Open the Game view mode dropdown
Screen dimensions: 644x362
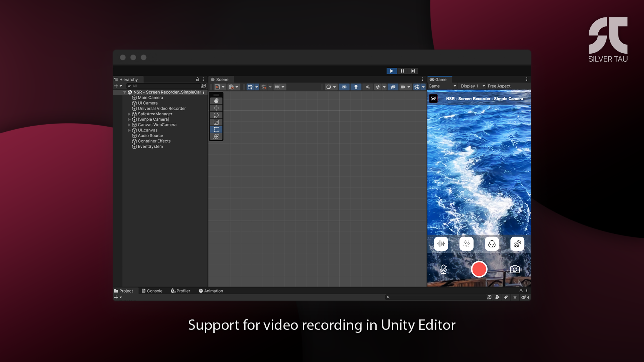[442, 86]
